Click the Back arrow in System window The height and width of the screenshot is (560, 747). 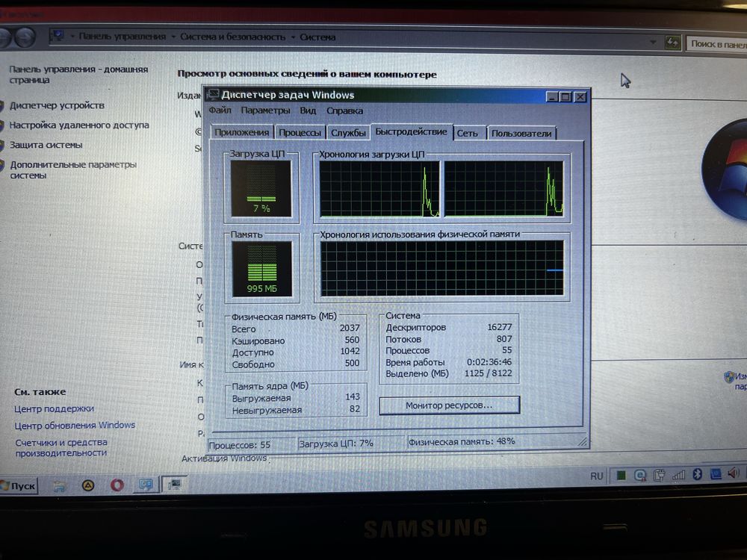tap(4, 37)
